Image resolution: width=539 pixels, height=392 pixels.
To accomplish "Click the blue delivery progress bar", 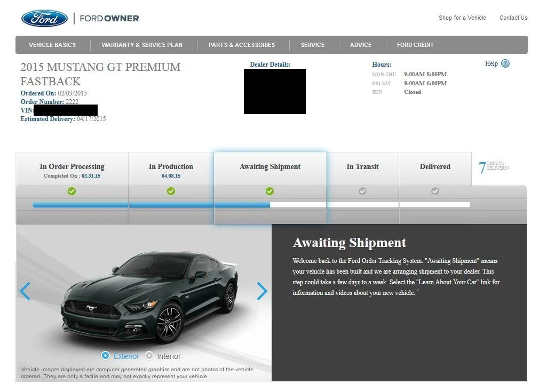I will (x=151, y=205).
